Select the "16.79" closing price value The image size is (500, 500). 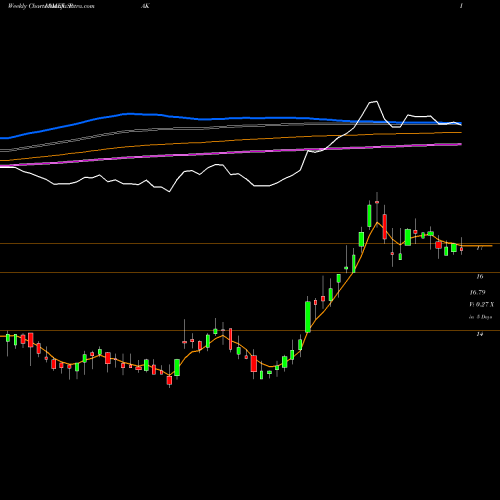(x=477, y=292)
